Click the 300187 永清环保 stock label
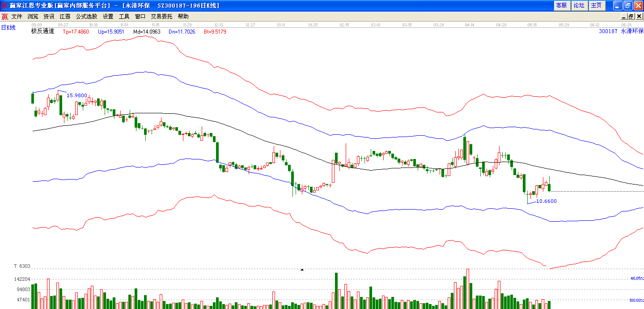 click(621, 32)
